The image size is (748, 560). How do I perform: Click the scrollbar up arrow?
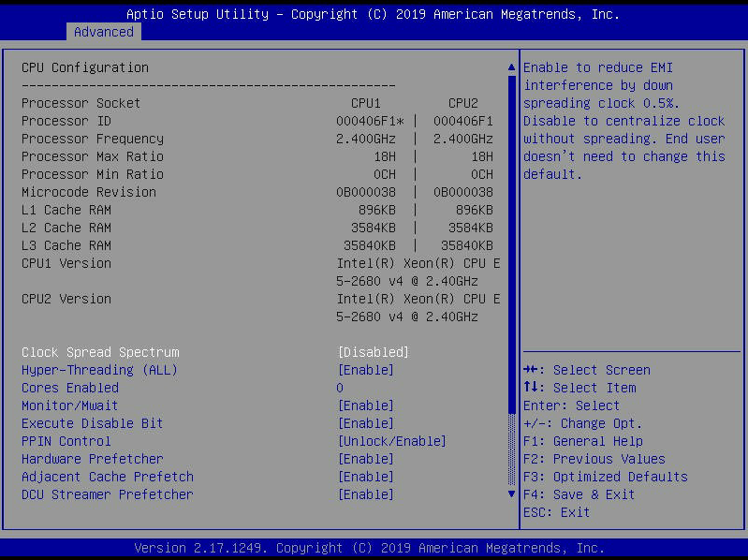click(511, 67)
